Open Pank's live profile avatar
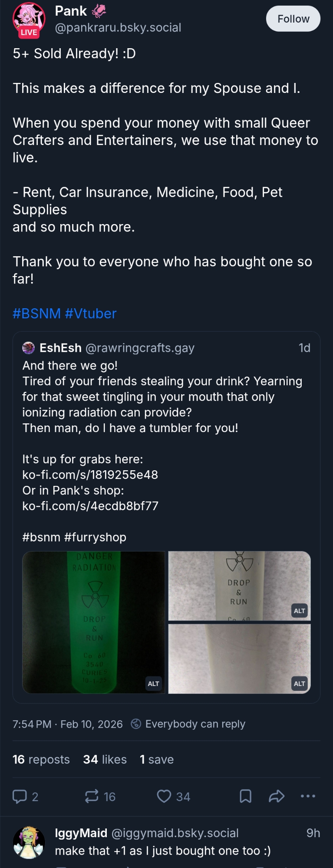The width and height of the screenshot is (333, 868). pyautogui.click(x=29, y=20)
